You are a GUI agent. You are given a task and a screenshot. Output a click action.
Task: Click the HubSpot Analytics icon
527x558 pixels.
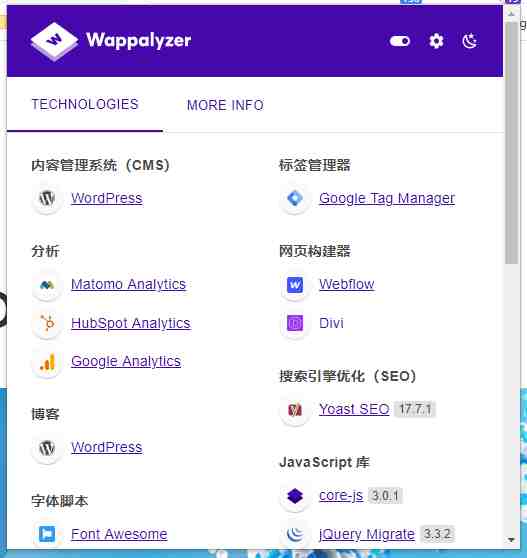[x=47, y=323]
